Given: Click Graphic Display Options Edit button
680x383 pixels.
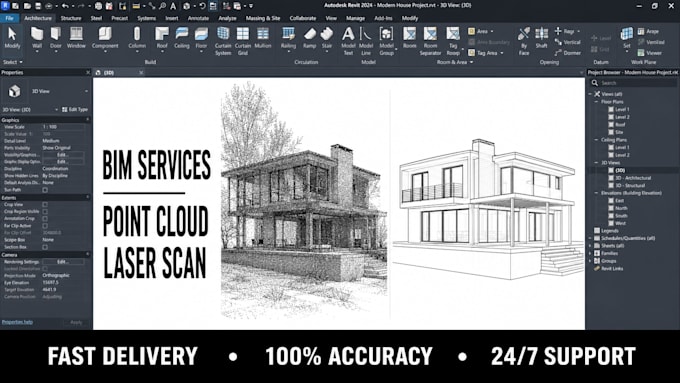Looking at the screenshot, I should coord(63,162).
